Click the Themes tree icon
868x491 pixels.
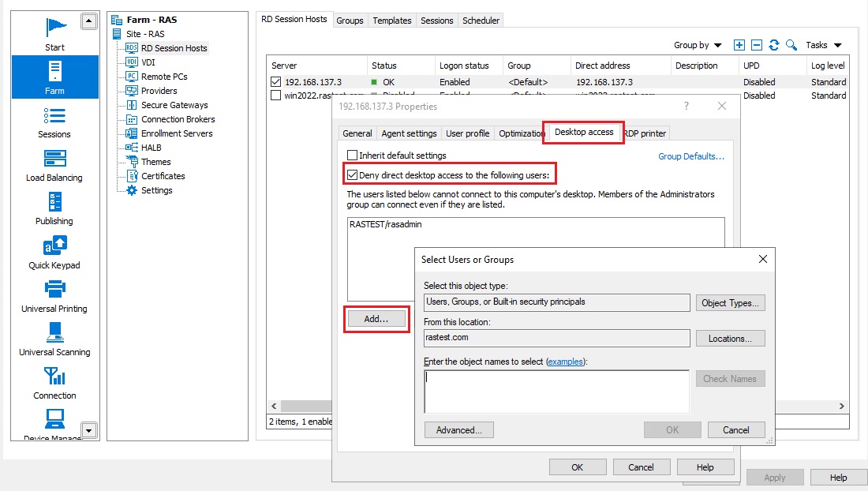tap(132, 162)
